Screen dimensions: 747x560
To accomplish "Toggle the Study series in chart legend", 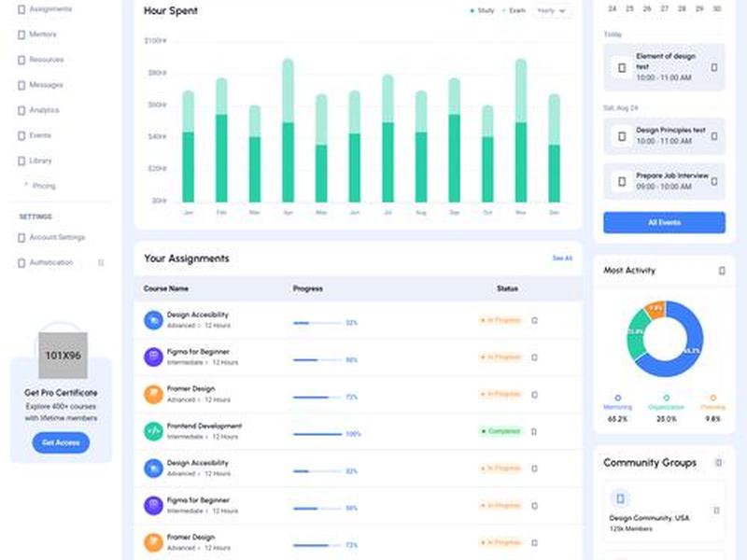I will (x=482, y=10).
